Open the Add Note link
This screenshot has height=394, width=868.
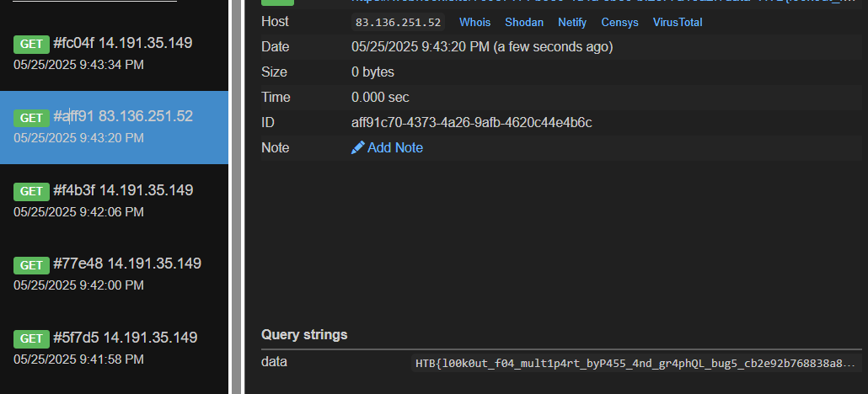coord(394,148)
